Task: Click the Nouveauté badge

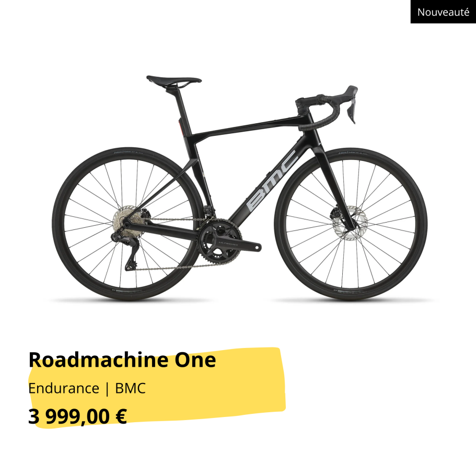Action: tap(443, 11)
